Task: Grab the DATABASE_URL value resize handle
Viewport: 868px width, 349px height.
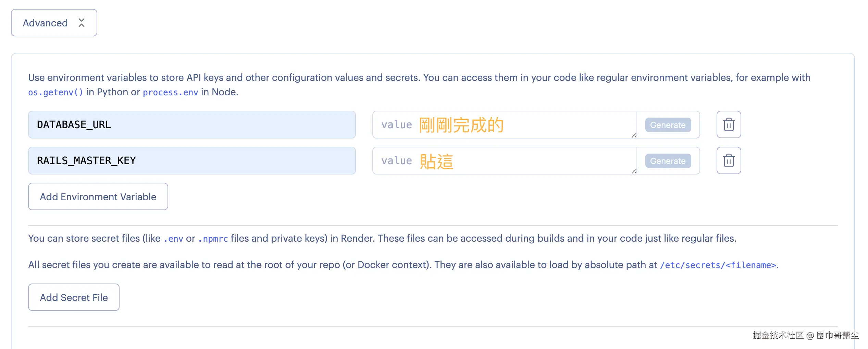Action: pos(634,135)
